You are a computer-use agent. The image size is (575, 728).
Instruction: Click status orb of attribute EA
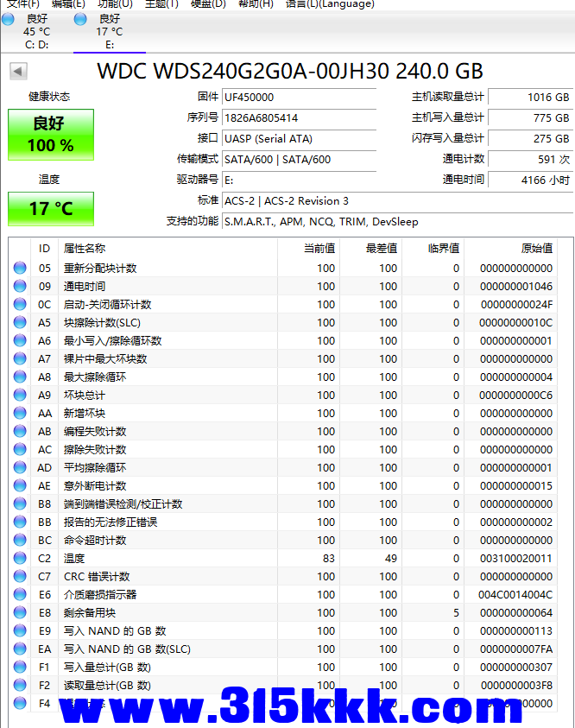20,649
